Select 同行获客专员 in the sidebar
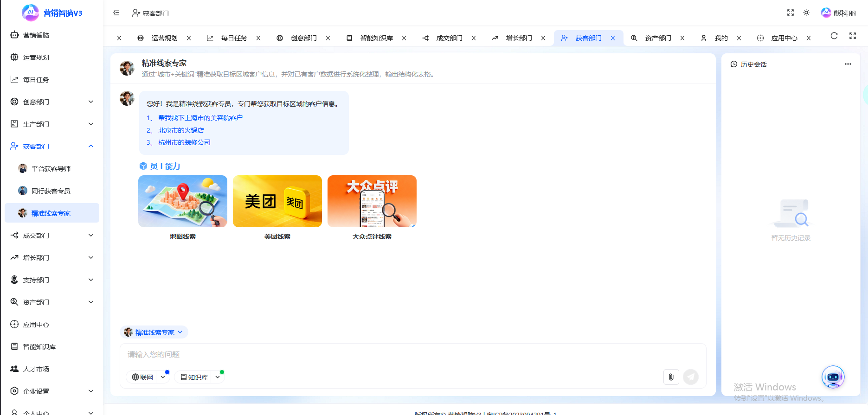868x415 pixels. (52, 191)
